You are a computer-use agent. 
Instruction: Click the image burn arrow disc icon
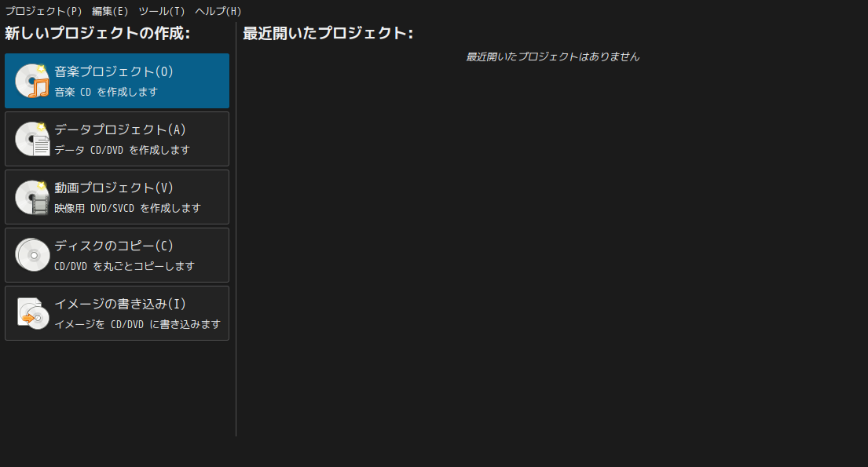32,313
